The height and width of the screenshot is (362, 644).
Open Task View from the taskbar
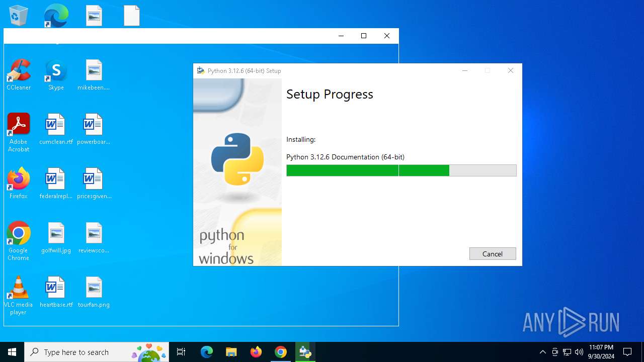pyautogui.click(x=181, y=352)
